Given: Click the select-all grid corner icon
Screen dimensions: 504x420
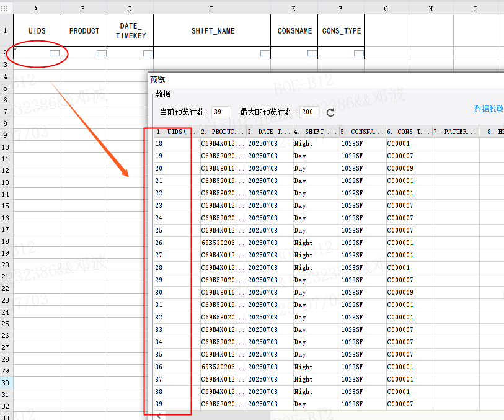Looking at the screenshot, I should pyautogui.click(x=4, y=9).
